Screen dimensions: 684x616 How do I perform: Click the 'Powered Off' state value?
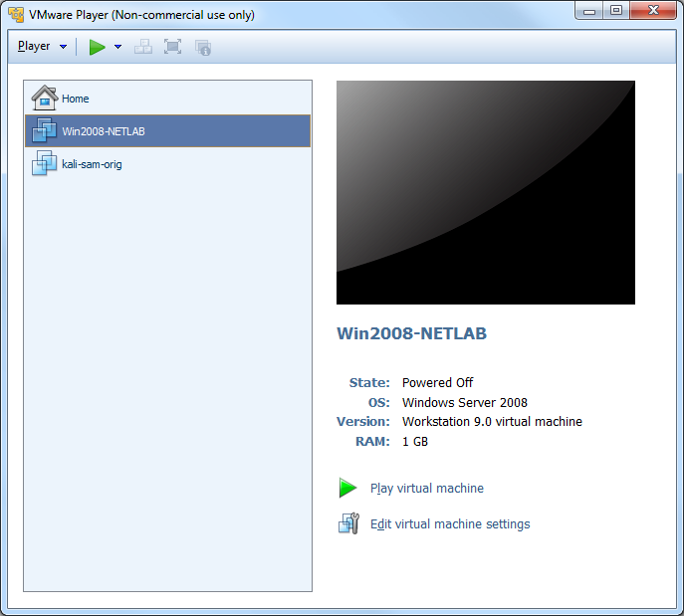coord(437,383)
